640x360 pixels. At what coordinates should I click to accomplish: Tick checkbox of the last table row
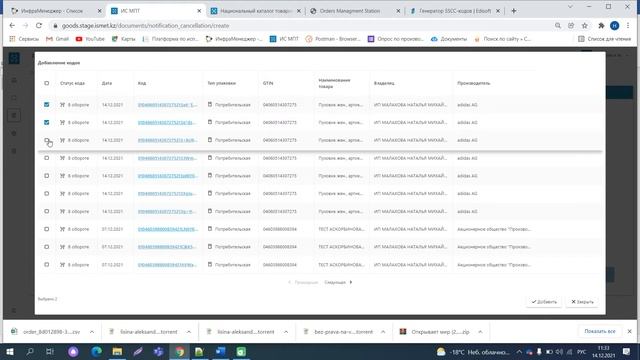pos(47,265)
